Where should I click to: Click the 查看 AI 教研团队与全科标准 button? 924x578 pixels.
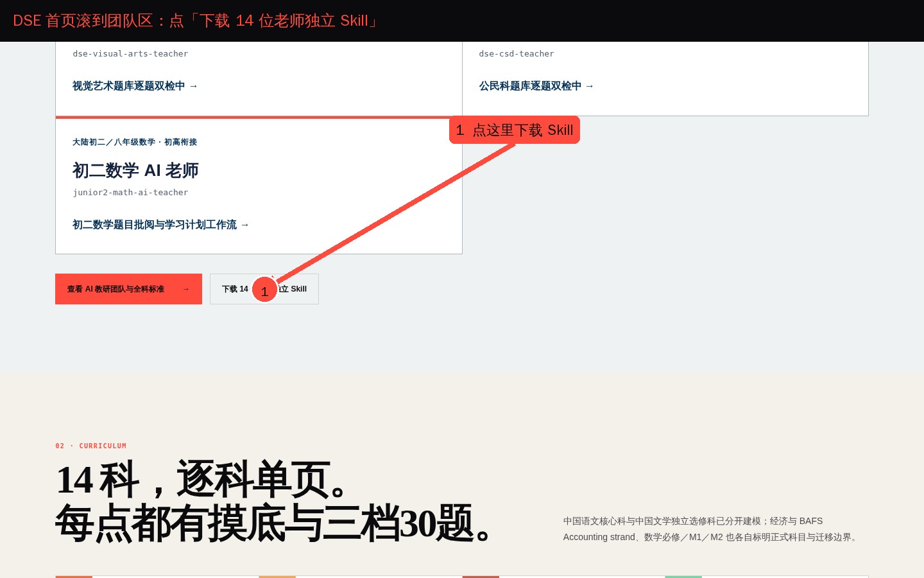pos(128,289)
